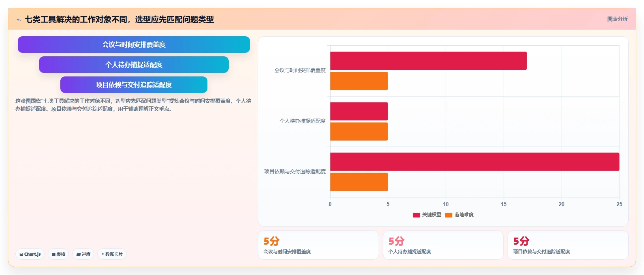Image resolution: width=644 pixels, height=275 pixels.
Task: Click the 关键权重 legend text
Action: click(x=432, y=215)
